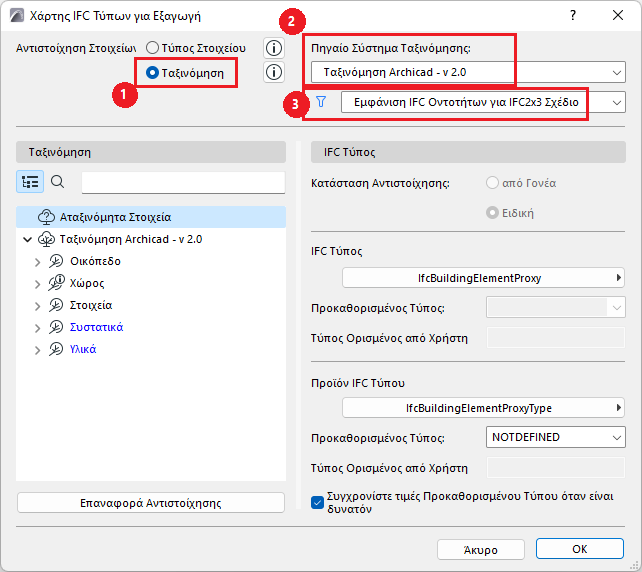Click the blue filter funnel icon

[x=321, y=102]
